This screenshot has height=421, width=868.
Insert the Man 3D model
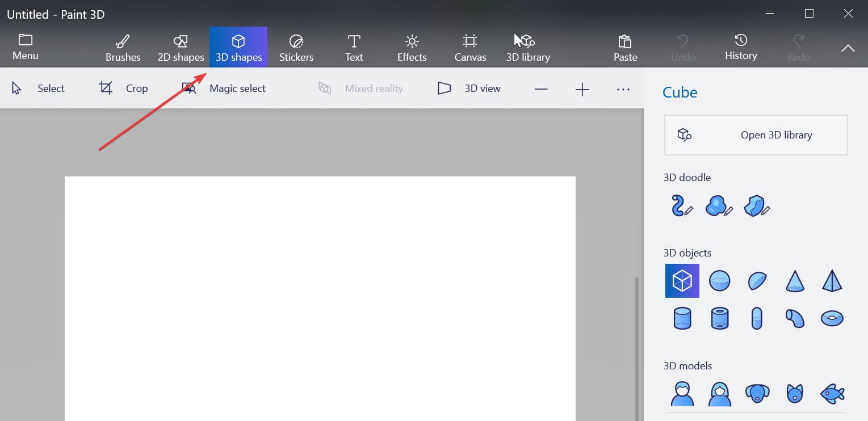click(682, 393)
